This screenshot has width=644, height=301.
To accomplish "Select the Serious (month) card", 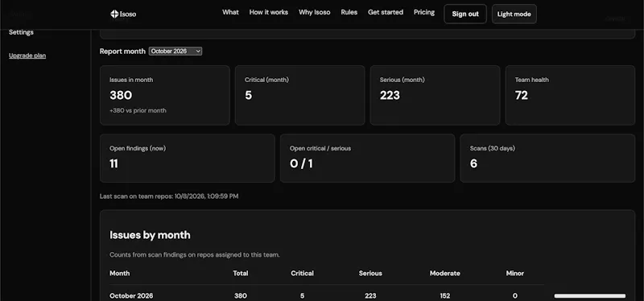I will [x=435, y=95].
